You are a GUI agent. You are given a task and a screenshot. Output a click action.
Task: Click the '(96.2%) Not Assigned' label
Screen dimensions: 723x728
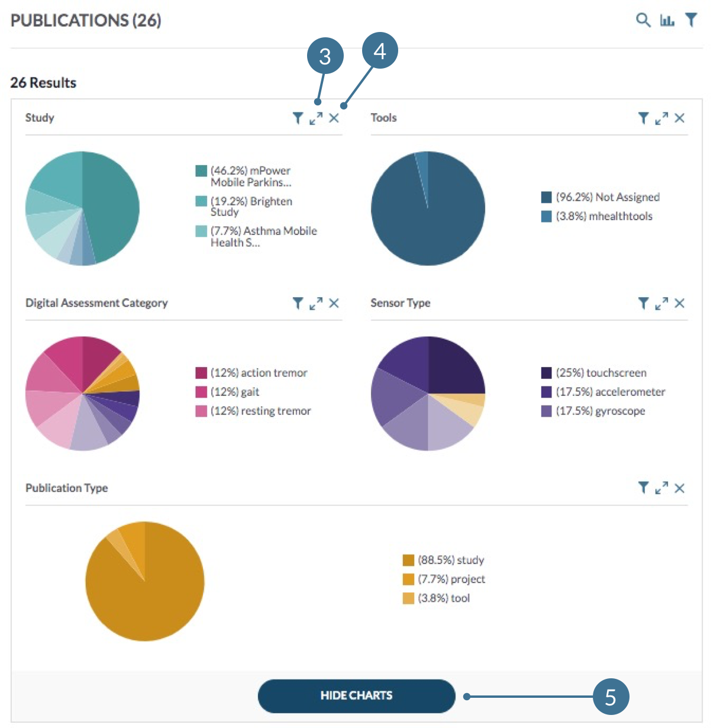(x=608, y=197)
